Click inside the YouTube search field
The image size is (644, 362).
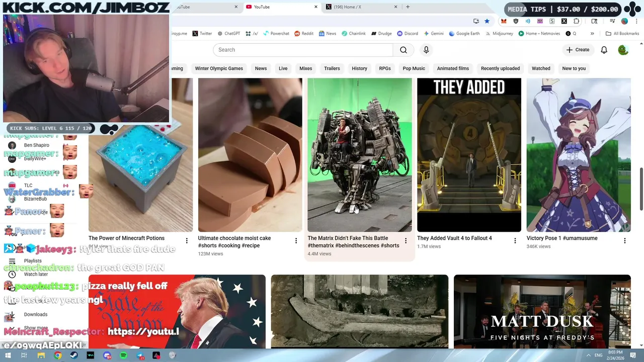[x=303, y=50]
